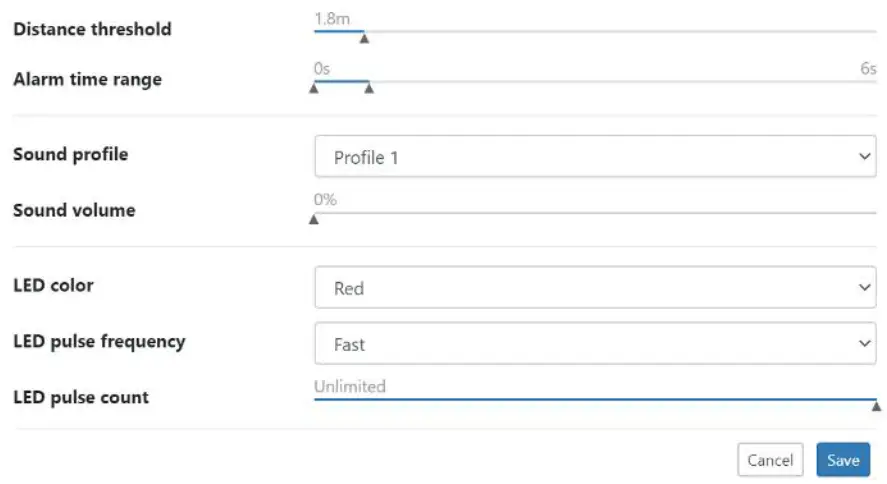
Task: Click the chevron arrow on LED color
Action: coord(864,288)
